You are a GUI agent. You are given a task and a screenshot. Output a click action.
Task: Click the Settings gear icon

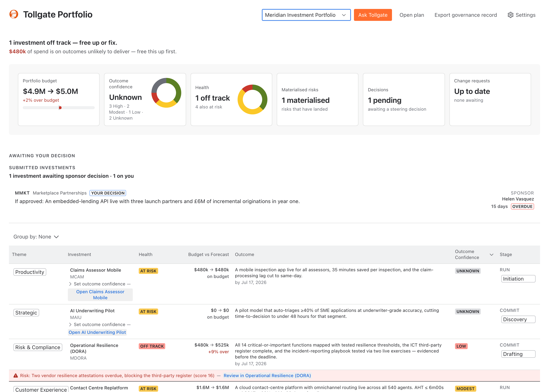[x=510, y=15]
